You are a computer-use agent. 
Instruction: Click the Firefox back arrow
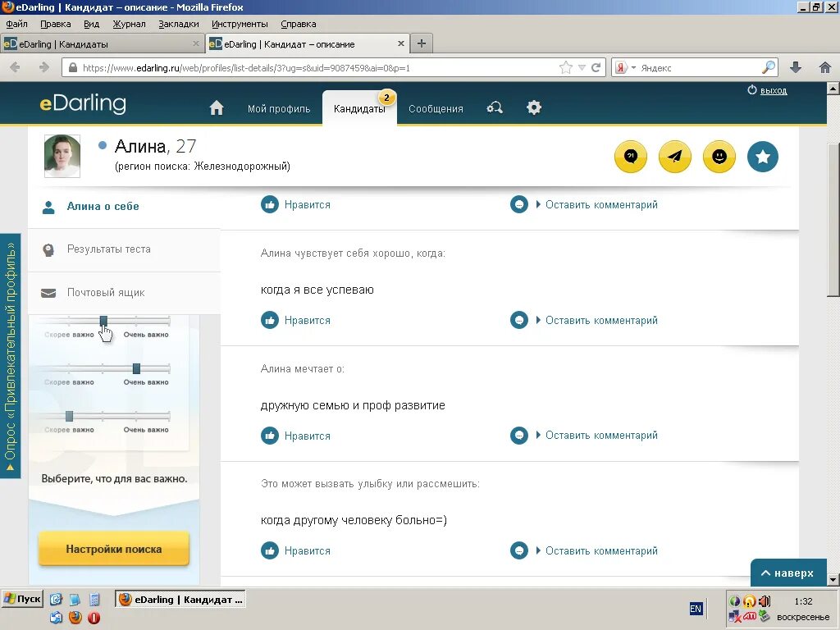(15, 67)
